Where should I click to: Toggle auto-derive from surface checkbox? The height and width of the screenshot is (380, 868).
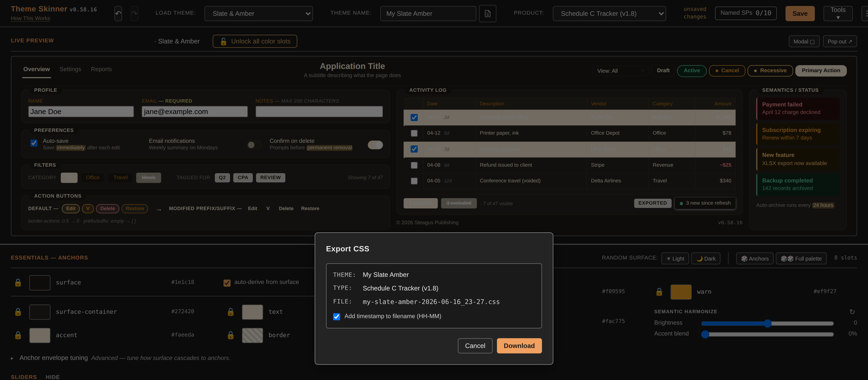227,283
